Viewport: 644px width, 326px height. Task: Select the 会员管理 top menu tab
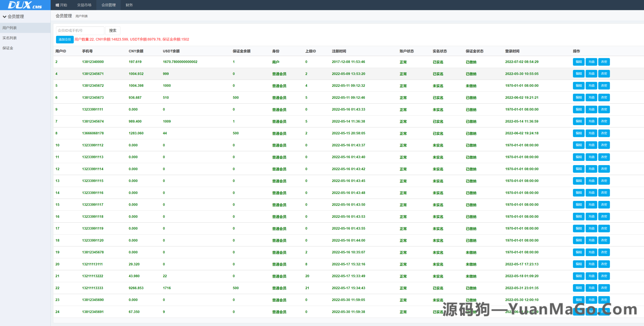(108, 5)
